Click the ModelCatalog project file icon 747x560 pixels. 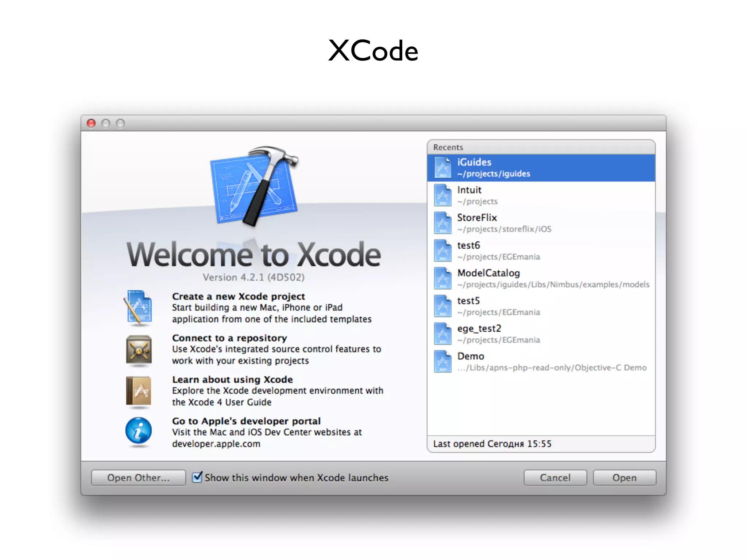coord(443,279)
